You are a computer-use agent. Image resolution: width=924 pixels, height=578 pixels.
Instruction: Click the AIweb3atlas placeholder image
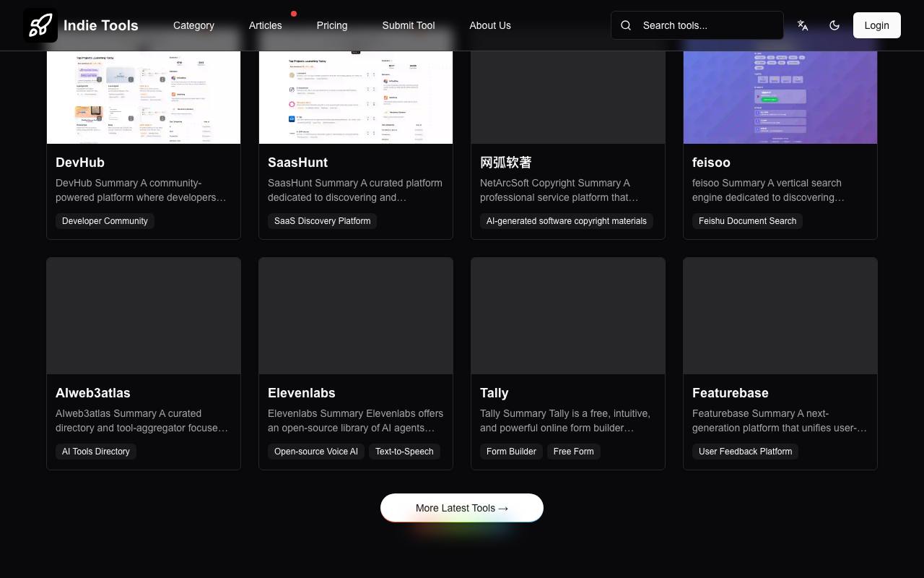click(144, 316)
